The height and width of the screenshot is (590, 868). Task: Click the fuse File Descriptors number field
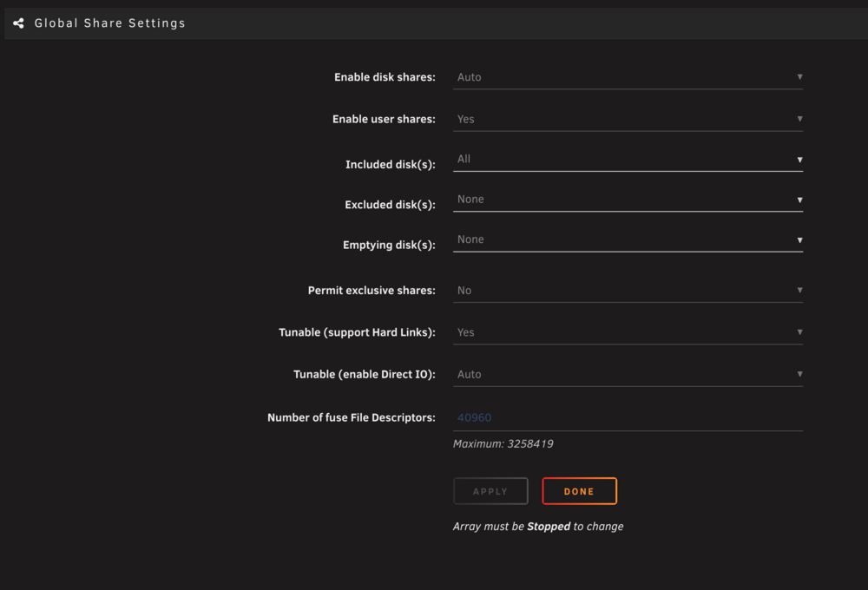[x=628, y=418]
